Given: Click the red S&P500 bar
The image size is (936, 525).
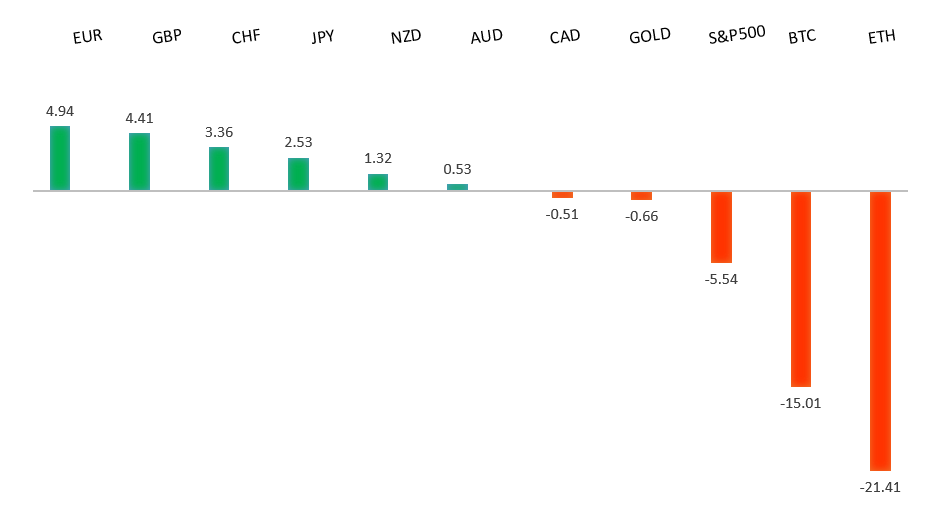Looking at the screenshot, I should [x=721, y=227].
